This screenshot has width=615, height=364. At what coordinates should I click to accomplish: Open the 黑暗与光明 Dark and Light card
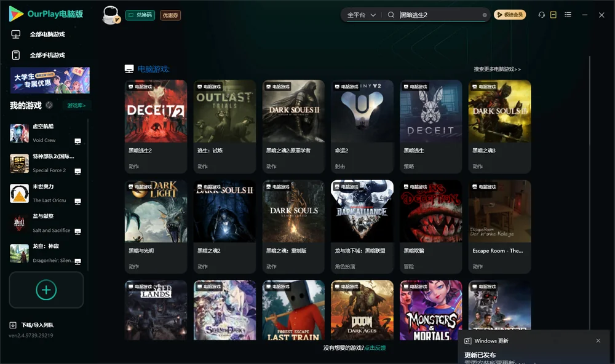(156, 227)
